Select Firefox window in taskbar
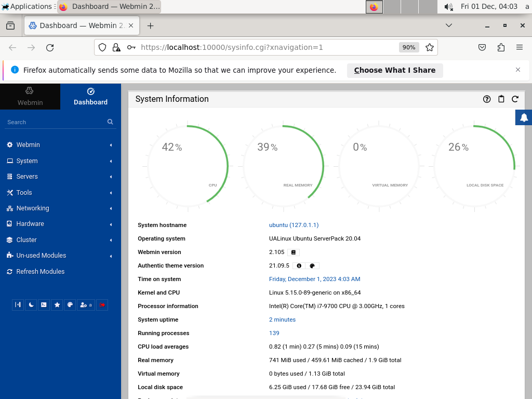Viewport: 532px width, 399px height. 109,6
